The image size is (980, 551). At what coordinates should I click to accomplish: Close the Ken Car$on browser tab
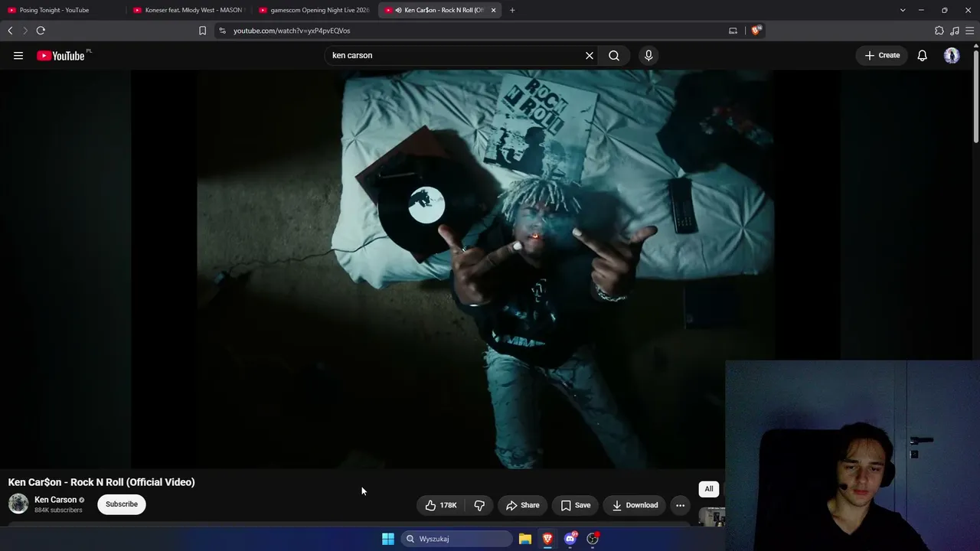493,10
